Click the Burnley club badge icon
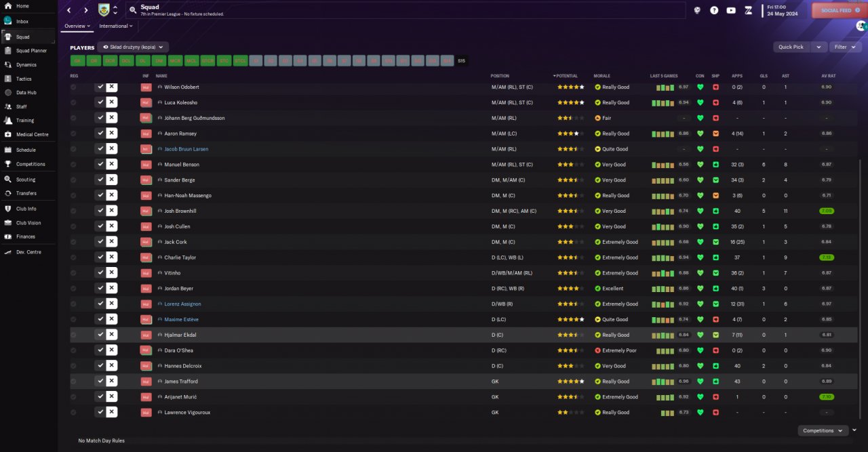Viewport: 868px width, 452px height. point(103,10)
